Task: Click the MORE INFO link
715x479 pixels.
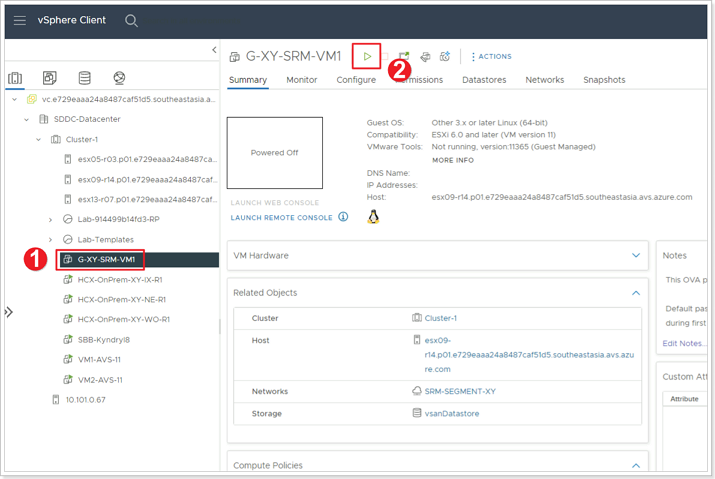Action: [453, 160]
